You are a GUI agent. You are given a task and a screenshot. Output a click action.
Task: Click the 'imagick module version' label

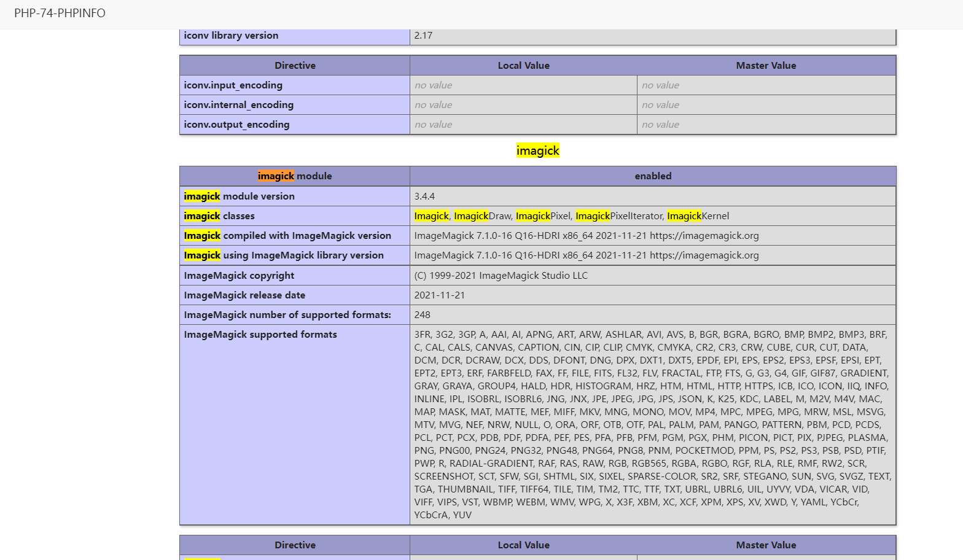(239, 196)
